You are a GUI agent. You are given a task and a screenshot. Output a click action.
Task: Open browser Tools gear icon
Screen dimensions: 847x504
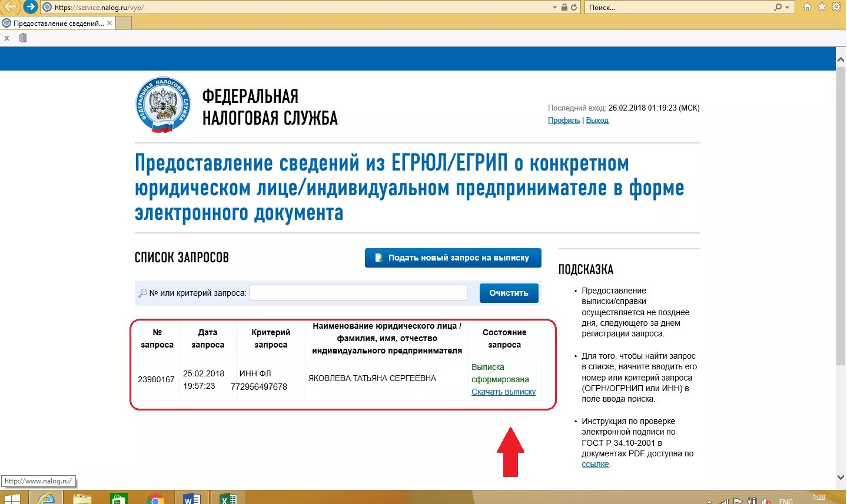coord(836,7)
